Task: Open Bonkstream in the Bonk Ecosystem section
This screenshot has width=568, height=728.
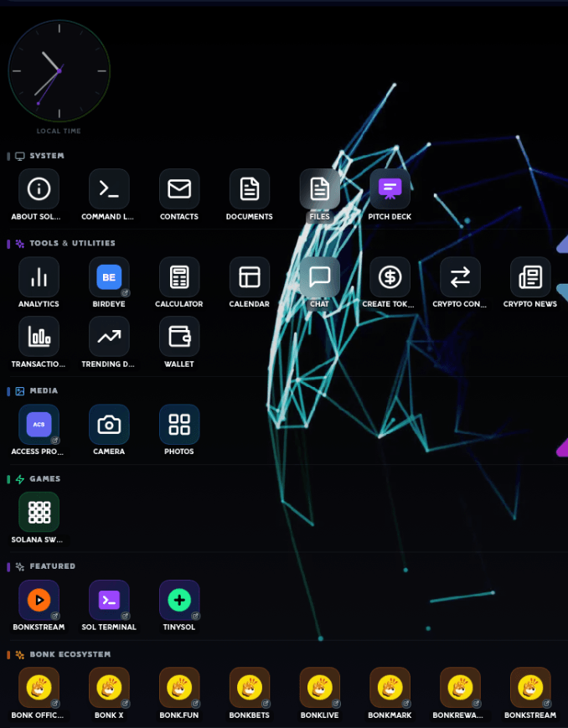Action: (530, 688)
